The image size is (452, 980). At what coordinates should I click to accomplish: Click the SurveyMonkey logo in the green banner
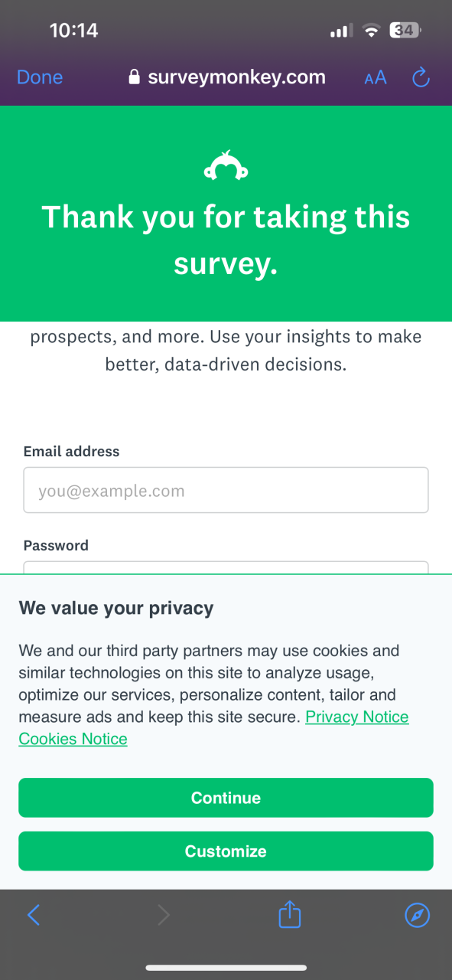(226, 165)
